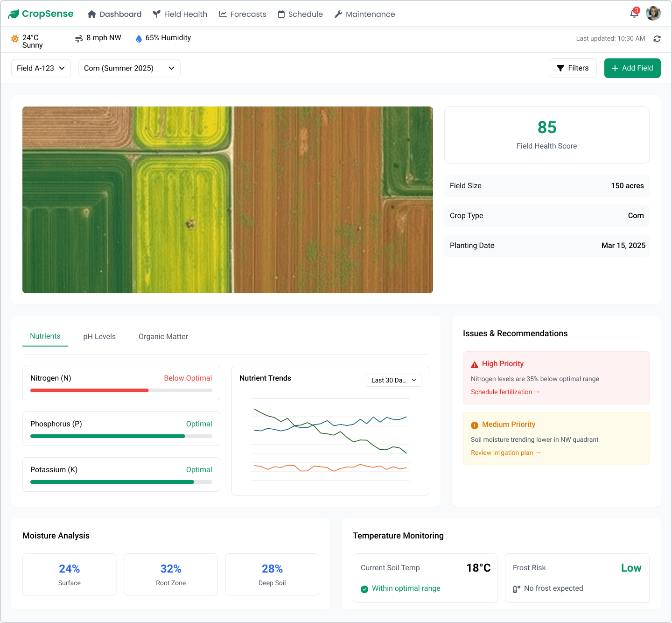This screenshot has height=623, width=672.
Task: Click the wind speed icon
Action: pos(79,39)
